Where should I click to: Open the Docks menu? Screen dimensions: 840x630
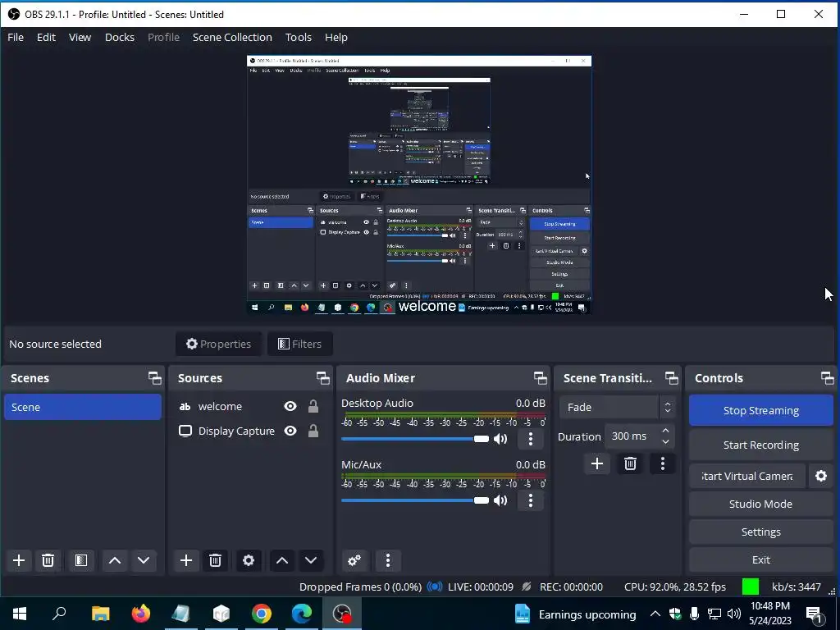[x=120, y=38]
